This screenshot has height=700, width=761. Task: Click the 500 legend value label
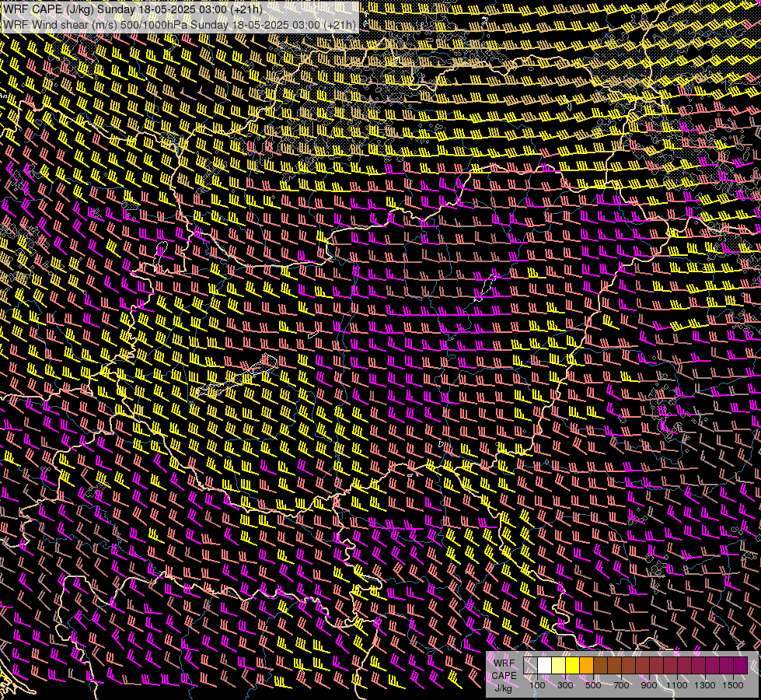pos(593,685)
